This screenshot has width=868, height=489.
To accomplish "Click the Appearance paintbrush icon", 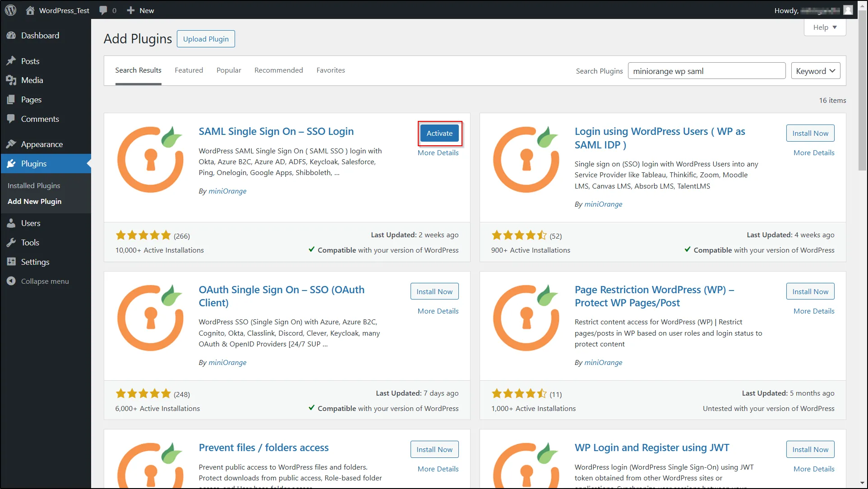I will (11, 144).
